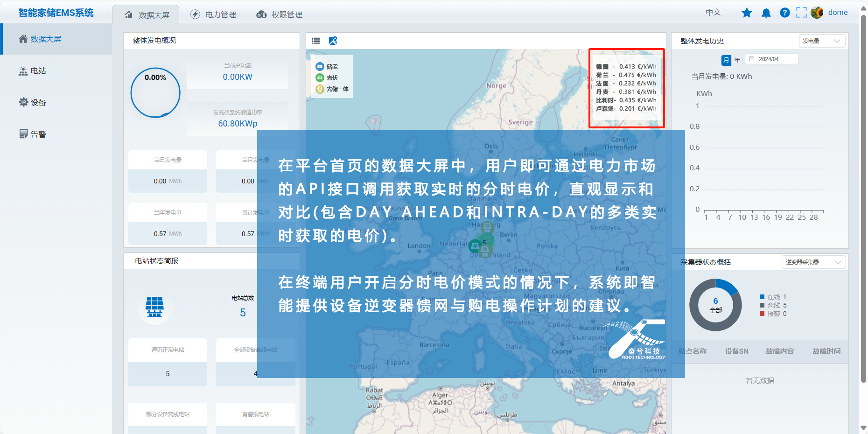Screen dimensions: 868x434
Task: Switch to the 电力管理 tab
Action: (214, 14)
